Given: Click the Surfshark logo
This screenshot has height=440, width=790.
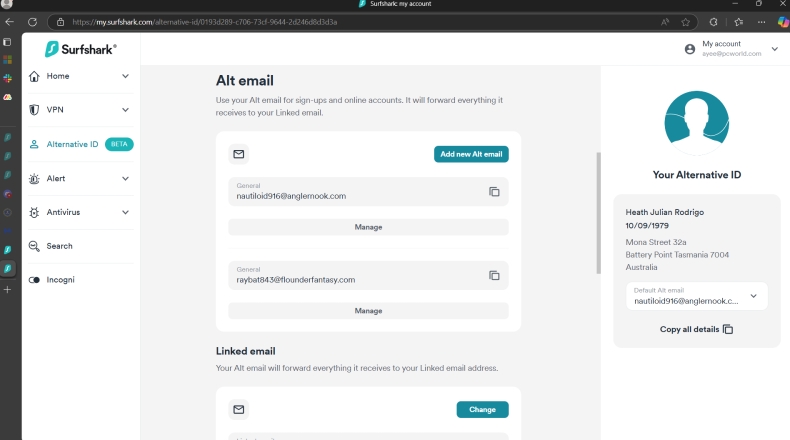Looking at the screenshot, I should (x=81, y=49).
